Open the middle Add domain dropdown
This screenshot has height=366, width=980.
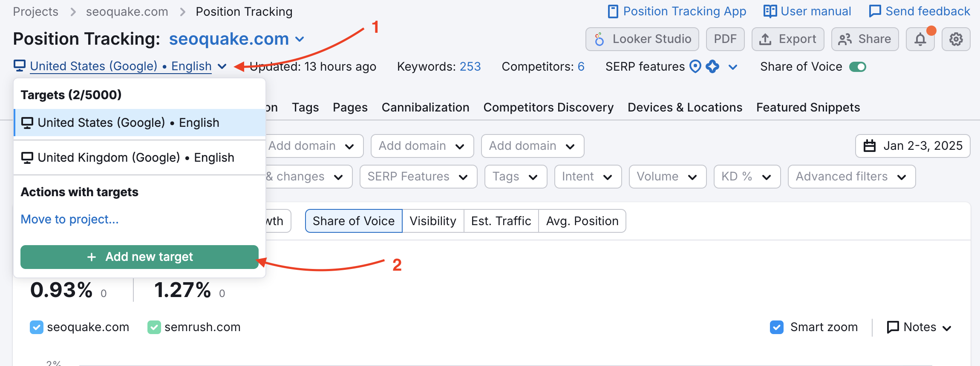point(422,146)
